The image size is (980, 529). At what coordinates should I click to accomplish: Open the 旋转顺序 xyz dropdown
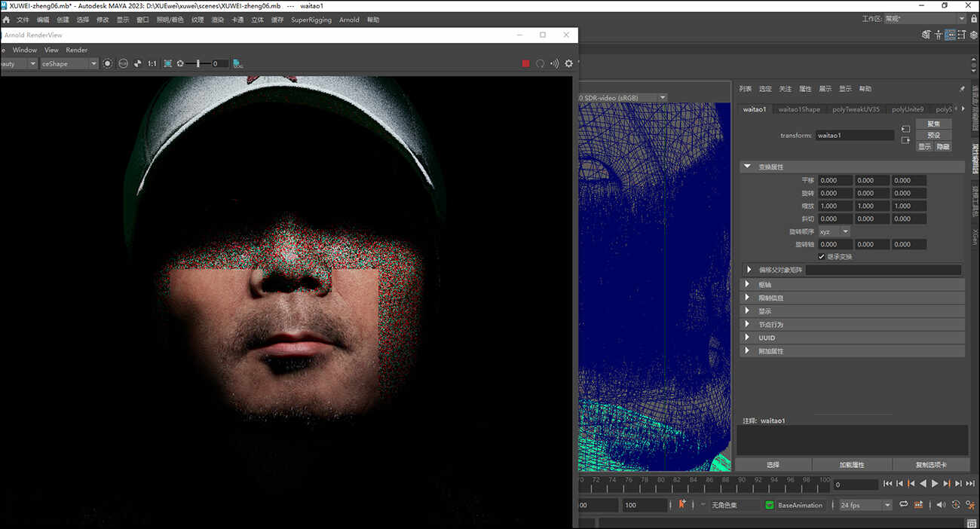[x=835, y=231]
